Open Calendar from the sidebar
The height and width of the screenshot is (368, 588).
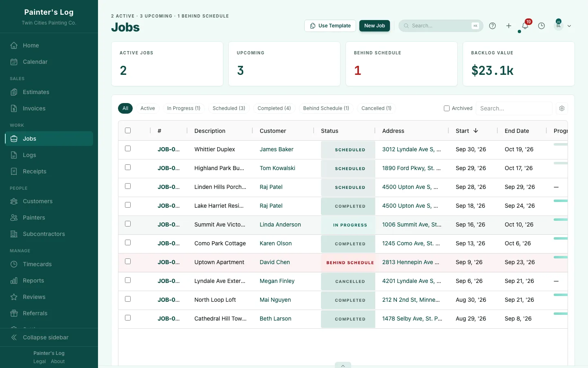(x=49, y=62)
